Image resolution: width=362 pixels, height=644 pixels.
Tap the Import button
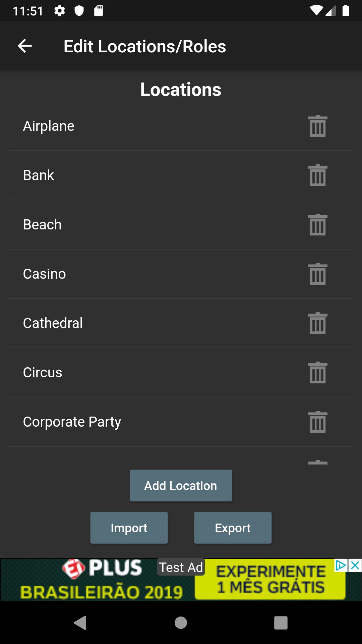click(x=129, y=528)
